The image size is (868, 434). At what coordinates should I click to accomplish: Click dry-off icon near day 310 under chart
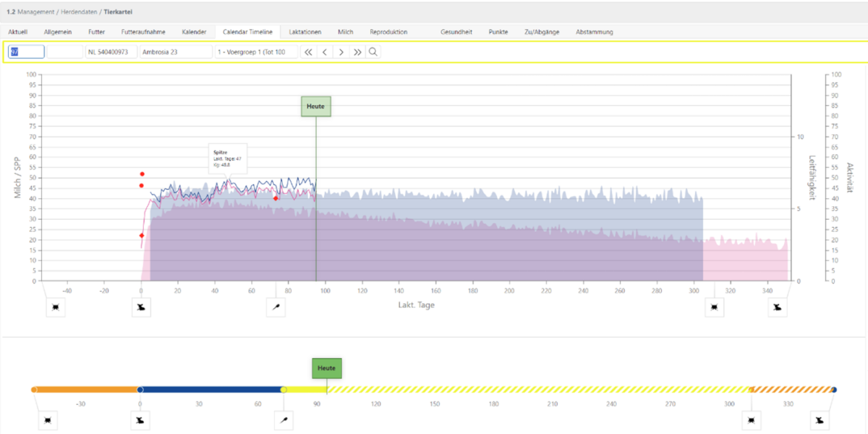coord(714,307)
